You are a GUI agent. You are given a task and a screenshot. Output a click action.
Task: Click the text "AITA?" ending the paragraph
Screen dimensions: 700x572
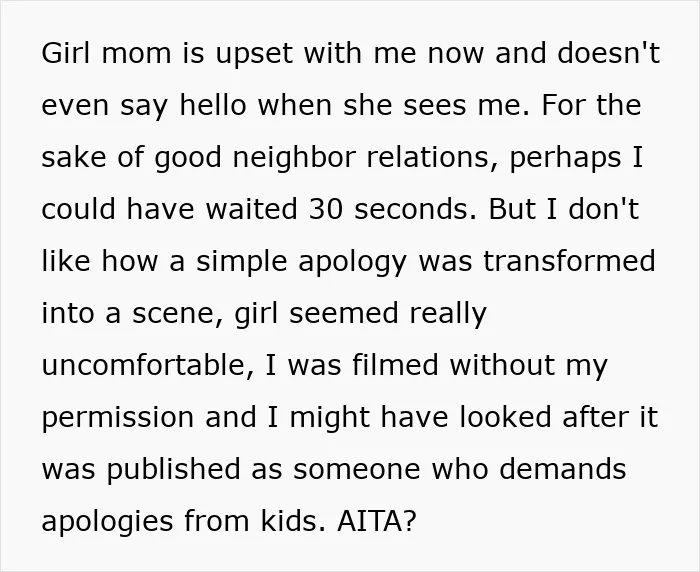[x=377, y=521]
